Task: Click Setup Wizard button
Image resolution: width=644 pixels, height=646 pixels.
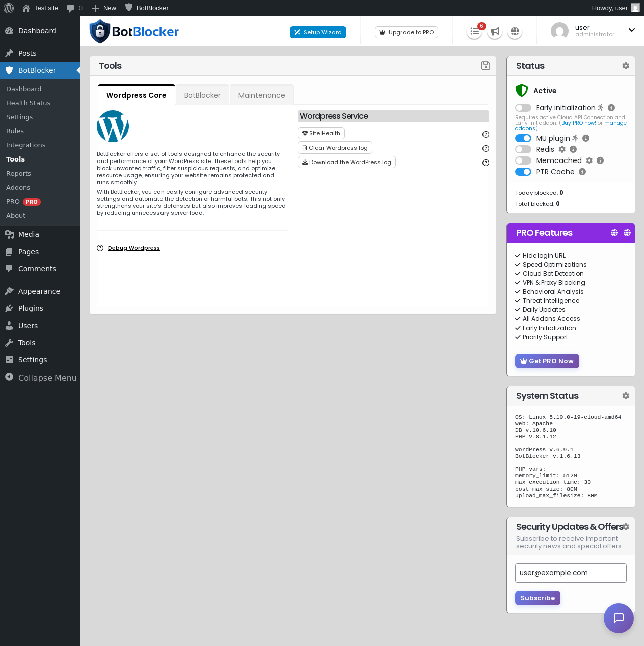Action: [x=318, y=32]
